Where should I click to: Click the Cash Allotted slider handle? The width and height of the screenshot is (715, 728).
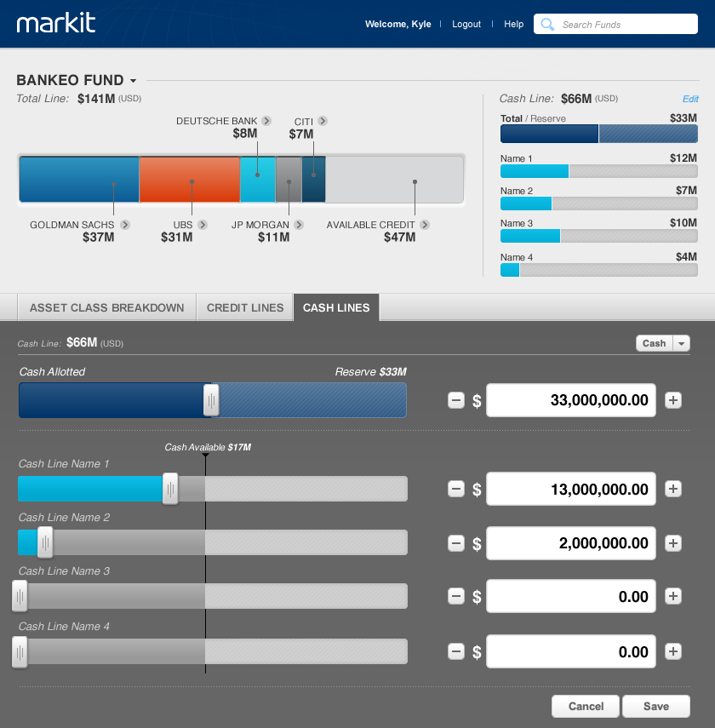tap(211, 399)
